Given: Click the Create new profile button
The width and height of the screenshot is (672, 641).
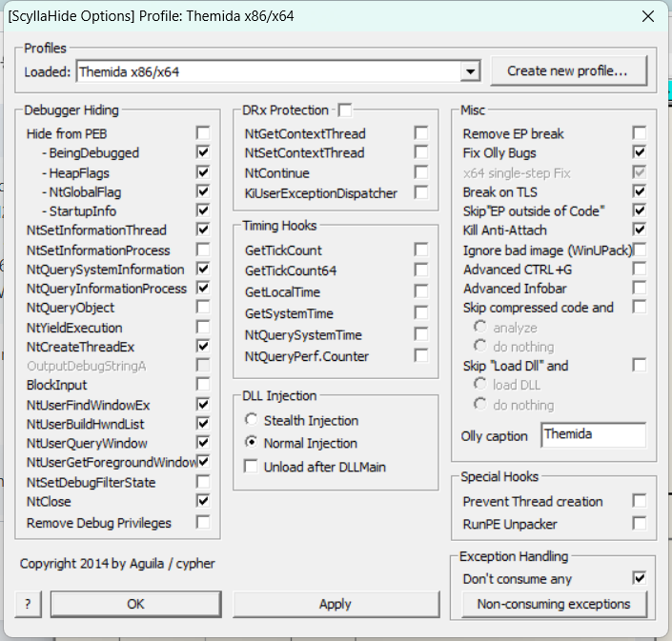Looking at the screenshot, I should pos(568,70).
